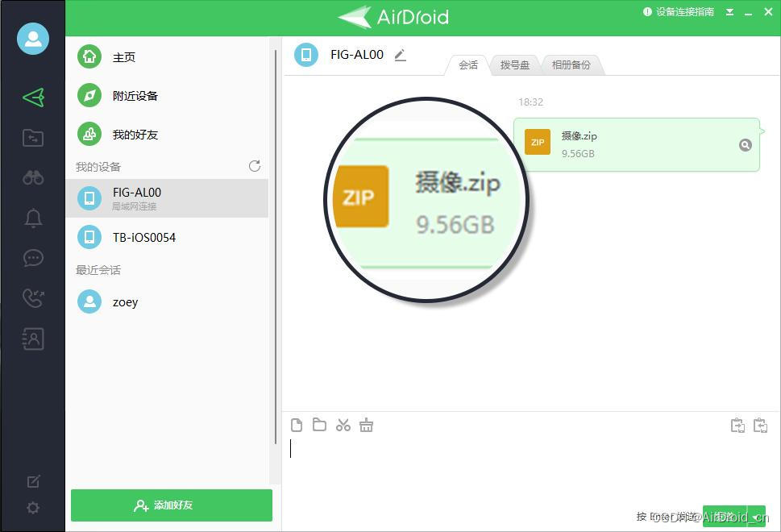Select FIG-AL00 device in list
Screen dimensions: 781x532
click(167, 198)
